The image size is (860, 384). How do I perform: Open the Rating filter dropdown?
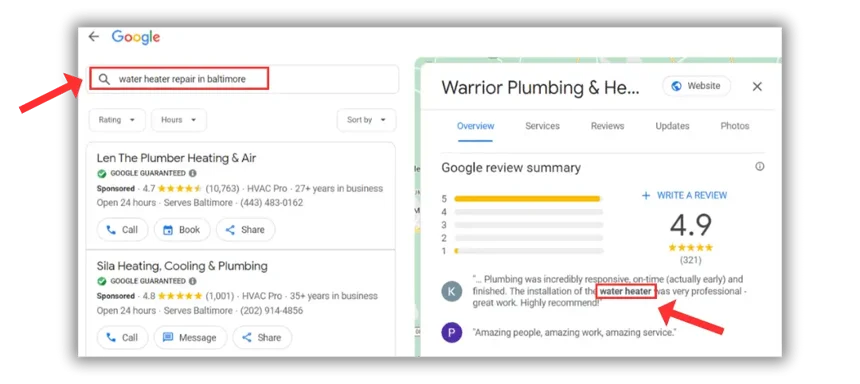117,120
